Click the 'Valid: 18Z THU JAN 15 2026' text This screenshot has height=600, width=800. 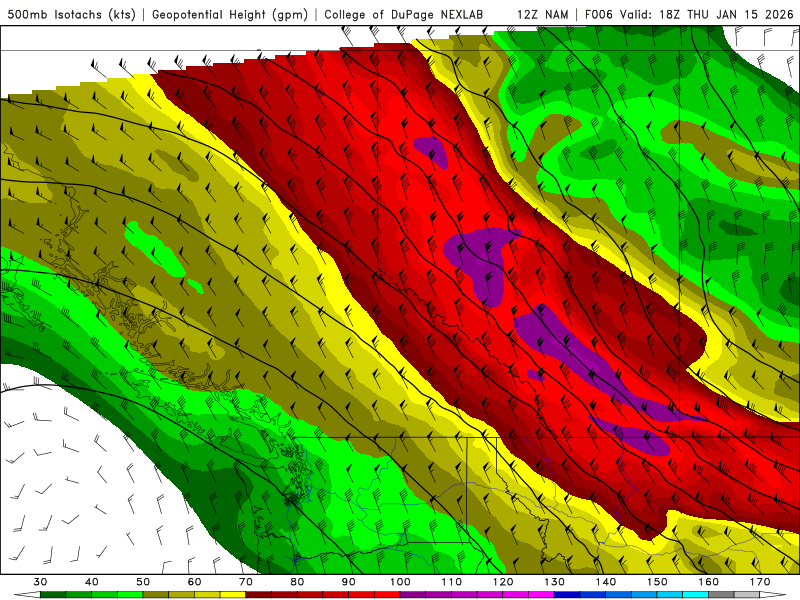(x=707, y=14)
